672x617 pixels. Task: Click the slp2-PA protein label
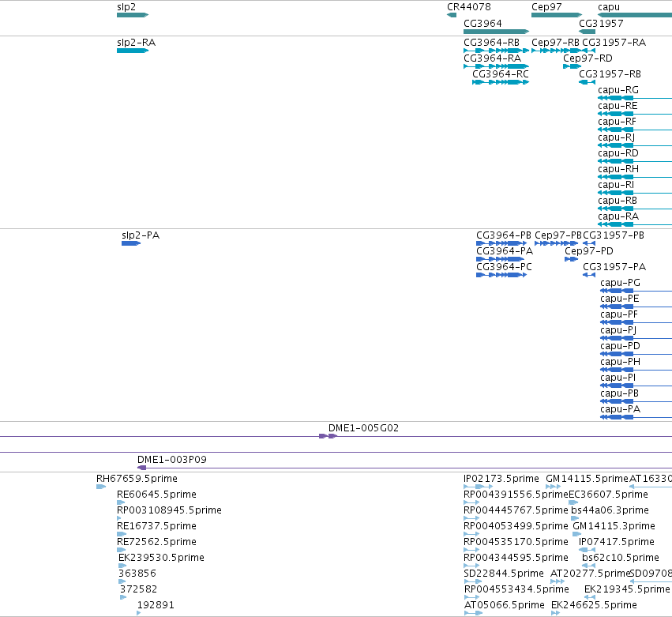pyautogui.click(x=141, y=235)
